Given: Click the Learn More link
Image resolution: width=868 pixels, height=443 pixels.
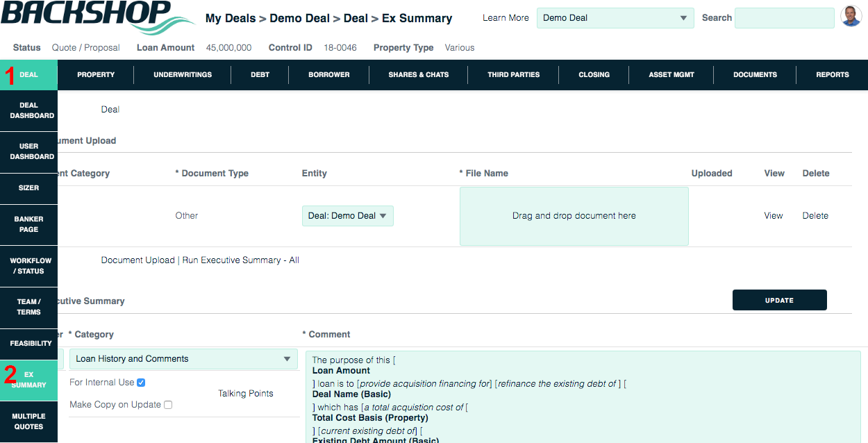Looking at the screenshot, I should click(506, 18).
